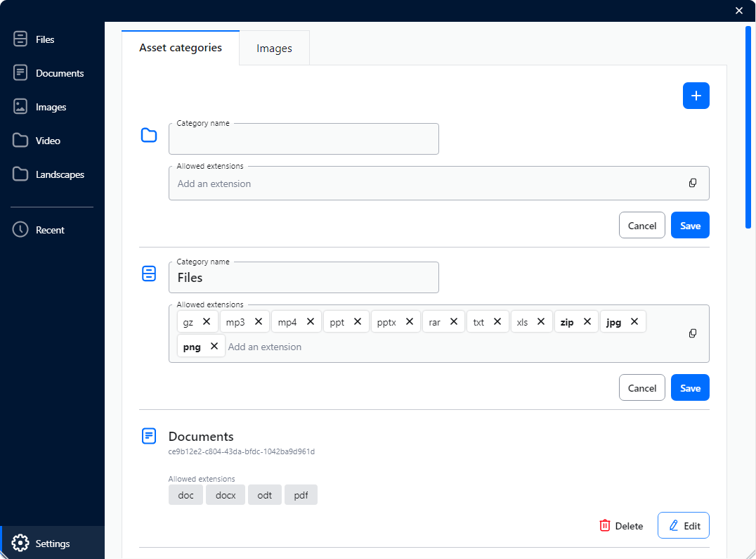The width and height of the screenshot is (756, 559).
Task: Select the Asset categories tab
Action: click(x=181, y=48)
